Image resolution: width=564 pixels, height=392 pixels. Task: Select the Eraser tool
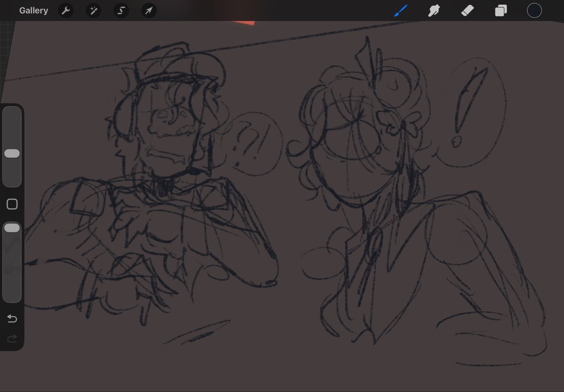[x=467, y=10]
